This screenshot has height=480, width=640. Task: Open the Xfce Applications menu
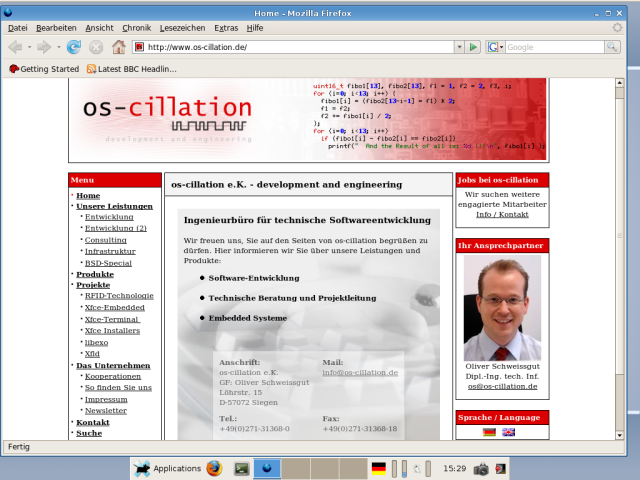point(167,468)
